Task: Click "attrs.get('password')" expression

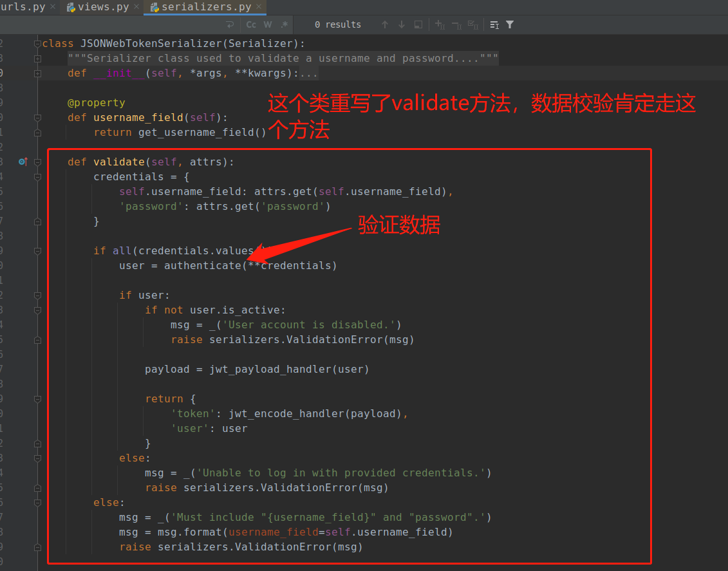Action: click(263, 207)
